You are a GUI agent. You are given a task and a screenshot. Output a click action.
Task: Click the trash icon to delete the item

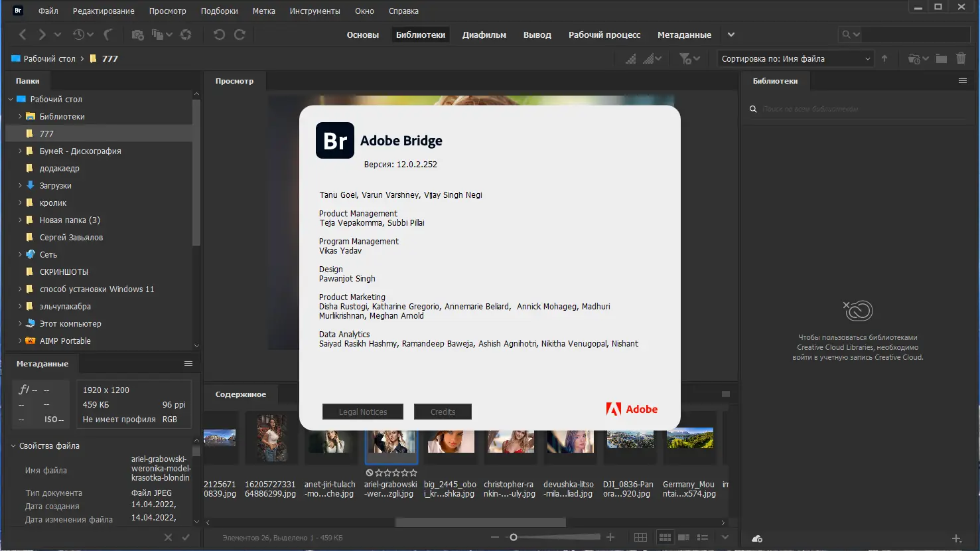point(961,58)
